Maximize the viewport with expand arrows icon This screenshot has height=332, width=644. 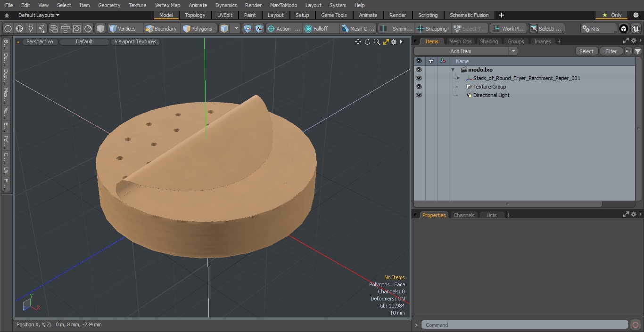386,42
